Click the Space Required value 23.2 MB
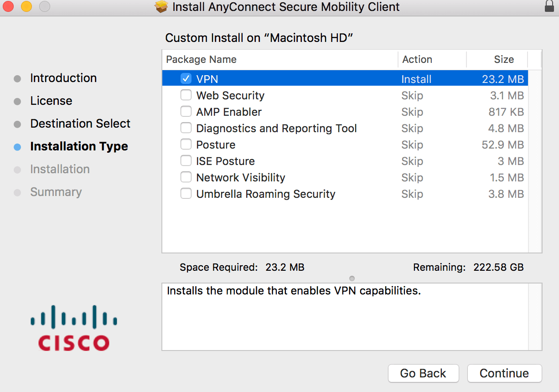559x392 pixels. 285,267
